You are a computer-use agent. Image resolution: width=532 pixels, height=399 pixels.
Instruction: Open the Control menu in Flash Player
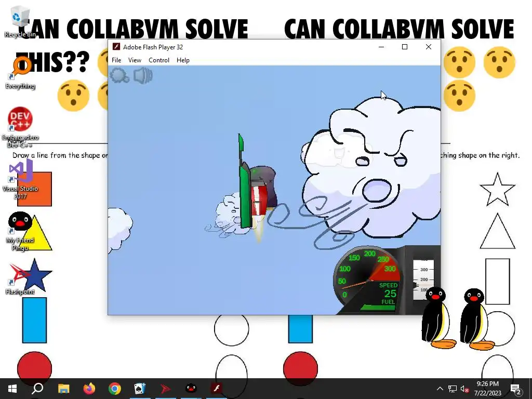159,60
